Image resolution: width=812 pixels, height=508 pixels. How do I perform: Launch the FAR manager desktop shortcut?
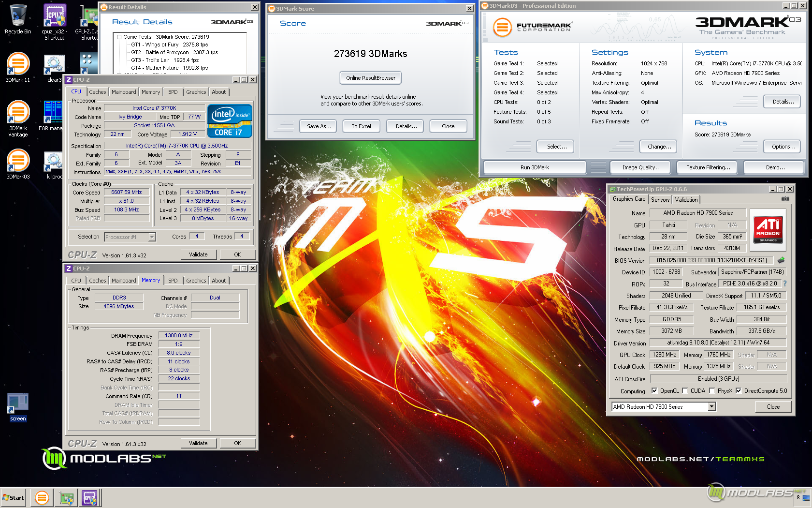[x=52, y=116]
